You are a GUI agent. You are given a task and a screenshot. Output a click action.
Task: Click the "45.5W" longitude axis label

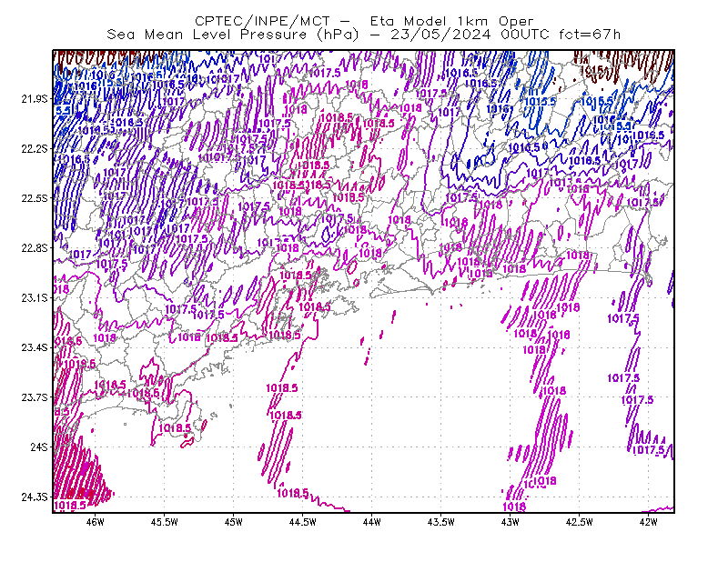[x=165, y=522]
